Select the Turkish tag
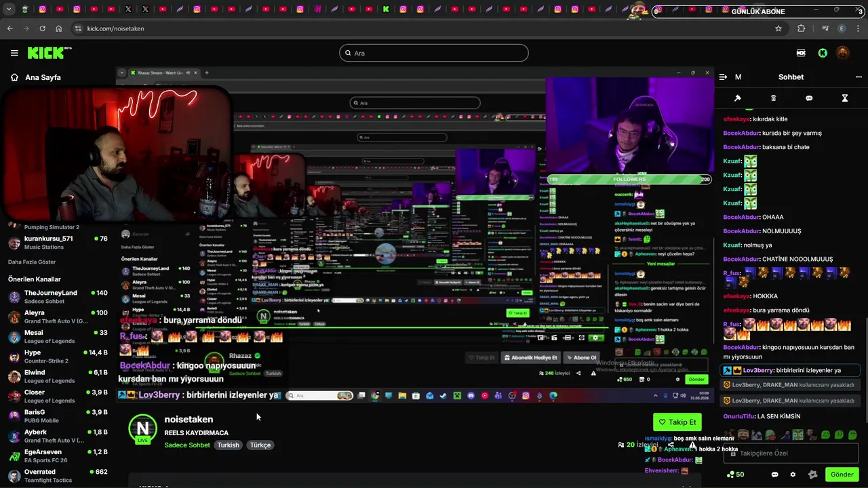Image resolution: width=868 pixels, height=488 pixels. click(x=228, y=445)
